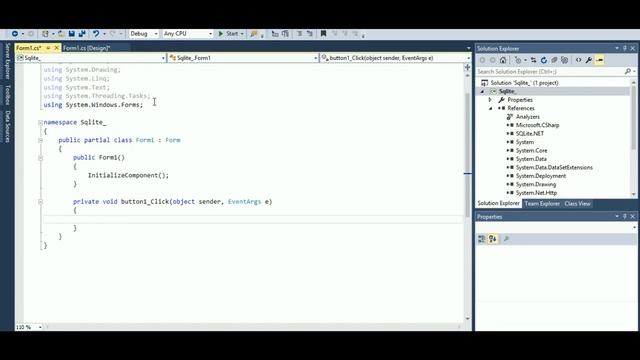Click the Navigate Backward toolbar icon

click(15, 34)
